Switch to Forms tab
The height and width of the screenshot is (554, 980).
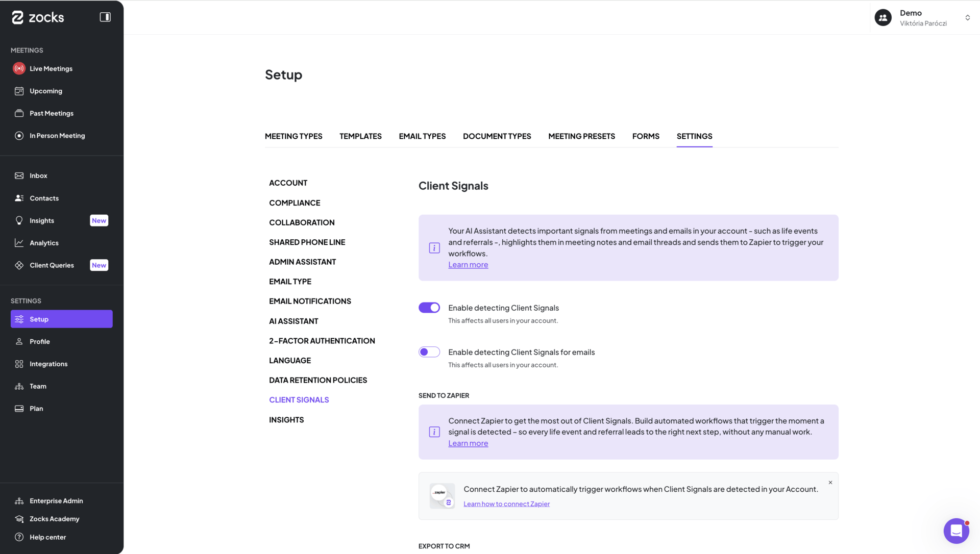tap(646, 136)
